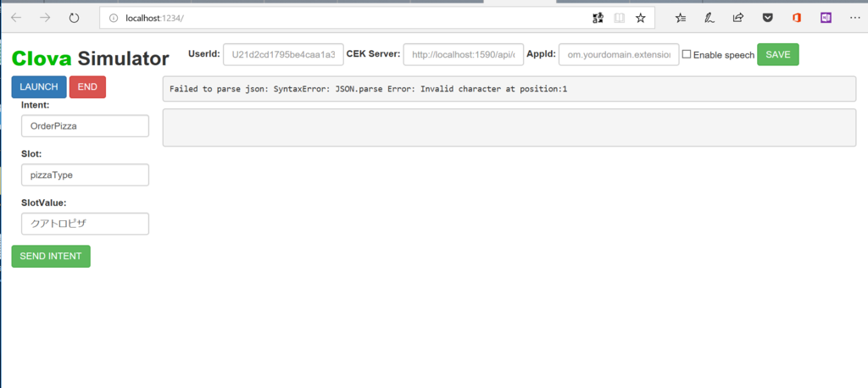
Task: Add page to favorites with star icon
Action: [641, 19]
